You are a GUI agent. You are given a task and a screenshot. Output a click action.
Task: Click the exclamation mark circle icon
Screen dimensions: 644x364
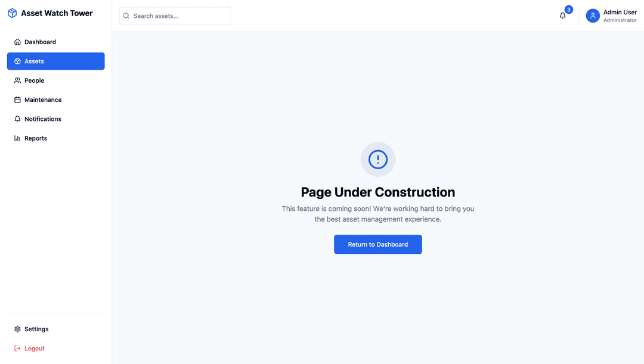[x=378, y=159]
